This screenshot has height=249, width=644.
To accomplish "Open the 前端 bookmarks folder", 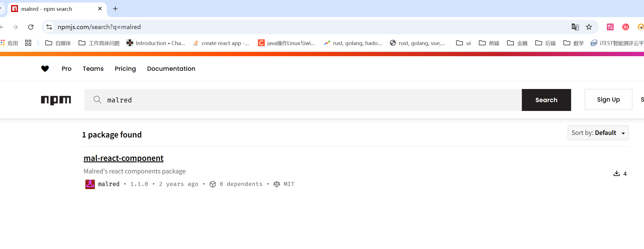I will pos(489,43).
